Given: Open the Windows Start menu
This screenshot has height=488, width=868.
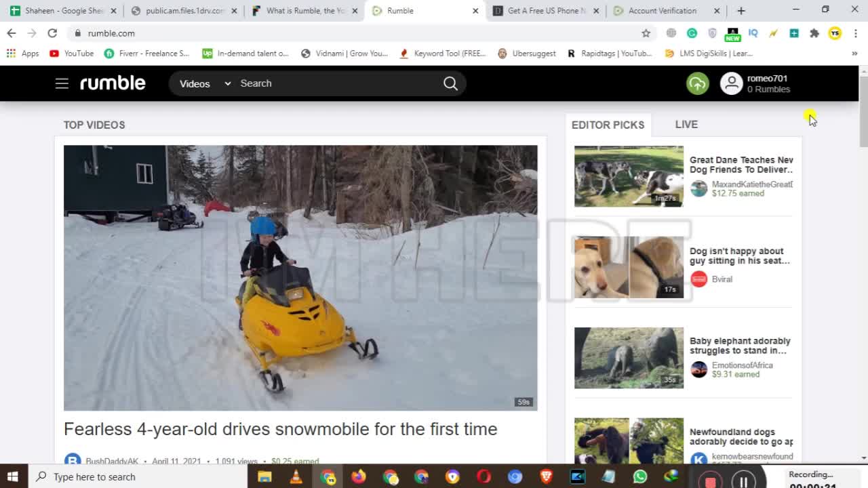Looking at the screenshot, I should [x=12, y=476].
